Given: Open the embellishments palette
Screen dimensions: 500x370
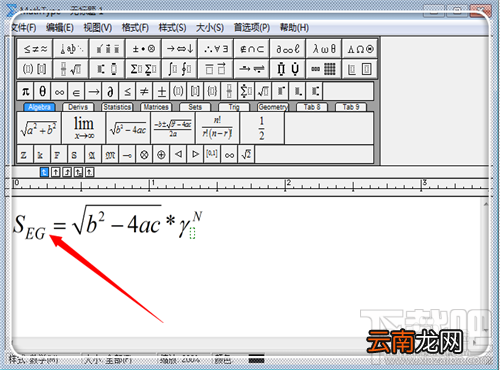Looking at the screenshot, I should coord(108,49).
